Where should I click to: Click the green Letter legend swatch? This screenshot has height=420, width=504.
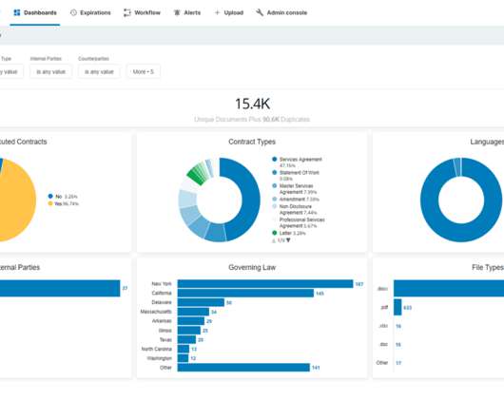click(x=274, y=233)
